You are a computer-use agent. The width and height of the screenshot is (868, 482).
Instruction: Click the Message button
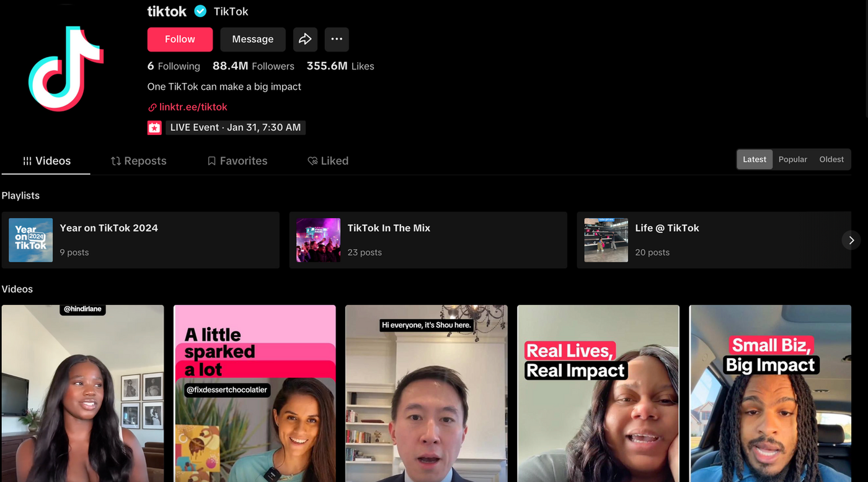(x=253, y=39)
